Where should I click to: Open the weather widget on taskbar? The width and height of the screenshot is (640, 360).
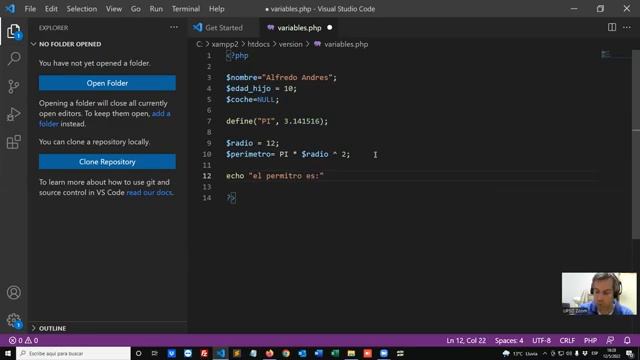(520, 353)
